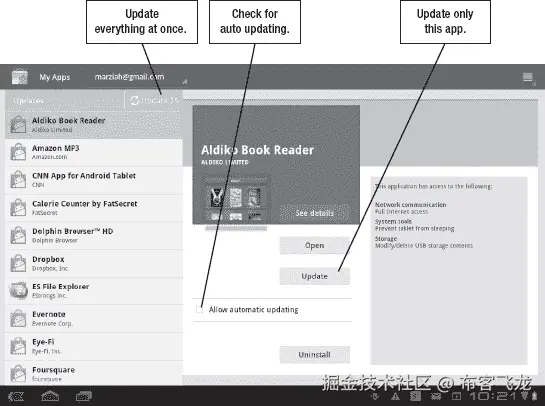
Task: Click the Storage permission entry
Action: pos(424,242)
